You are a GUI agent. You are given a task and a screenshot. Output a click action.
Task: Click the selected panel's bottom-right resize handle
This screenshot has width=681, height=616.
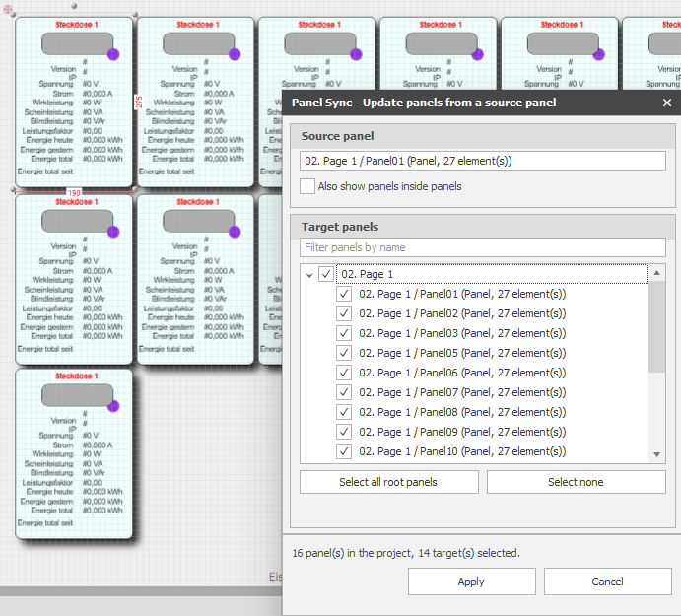tap(135, 189)
